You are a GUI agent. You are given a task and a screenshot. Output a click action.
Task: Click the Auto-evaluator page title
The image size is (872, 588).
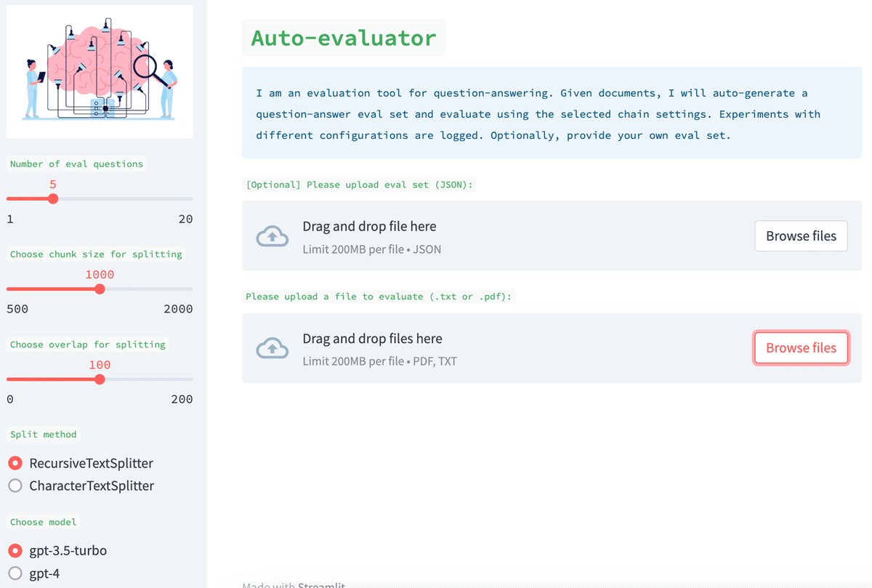point(344,37)
